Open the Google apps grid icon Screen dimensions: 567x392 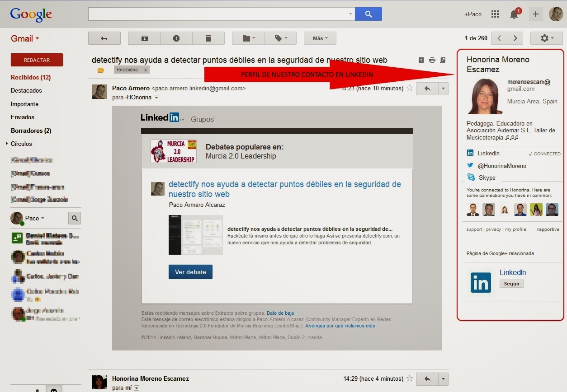coord(495,14)
